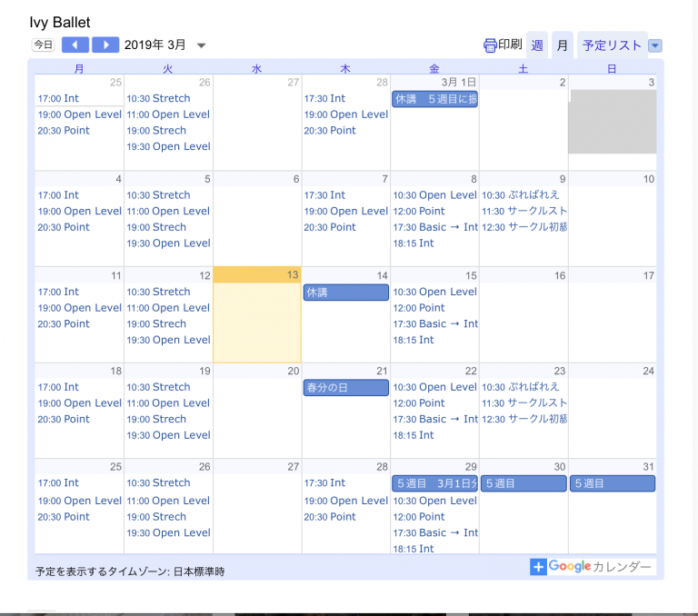Open 17:00 Int class on March 4
This screenshot has width=698, height=616.
coord(58,194)
